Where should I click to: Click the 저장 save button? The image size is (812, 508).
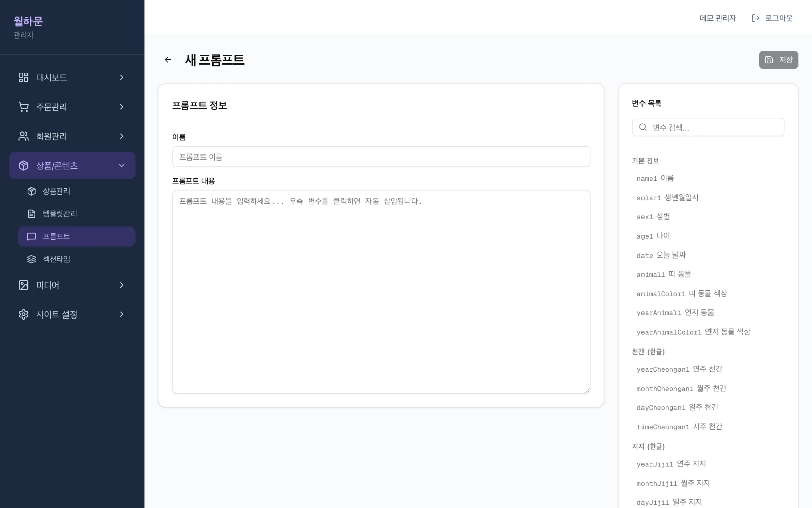click(x=779, y=60)
